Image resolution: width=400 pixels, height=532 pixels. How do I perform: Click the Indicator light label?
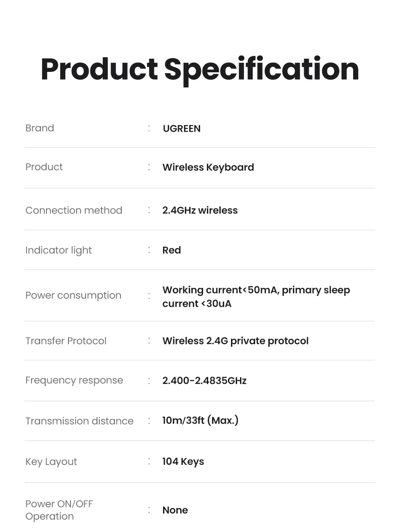(x=58, y=251)
